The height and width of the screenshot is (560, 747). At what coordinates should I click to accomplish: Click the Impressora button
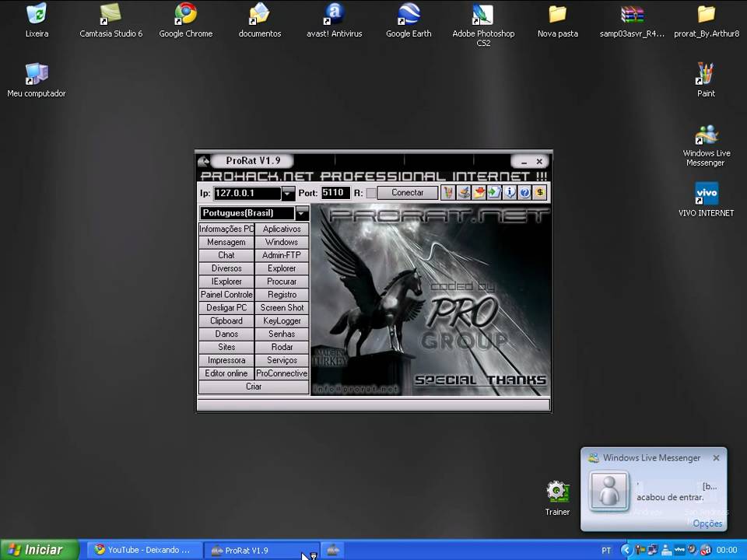226,360
